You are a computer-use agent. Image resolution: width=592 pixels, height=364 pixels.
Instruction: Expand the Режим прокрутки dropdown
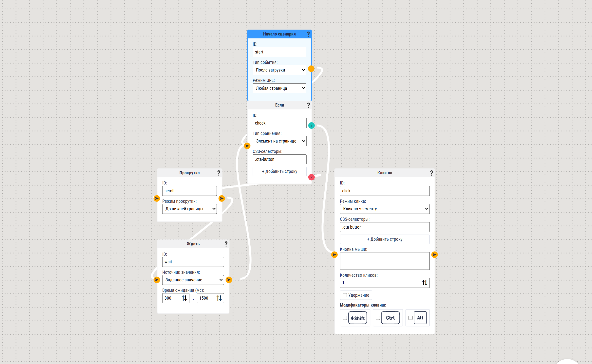189,209
